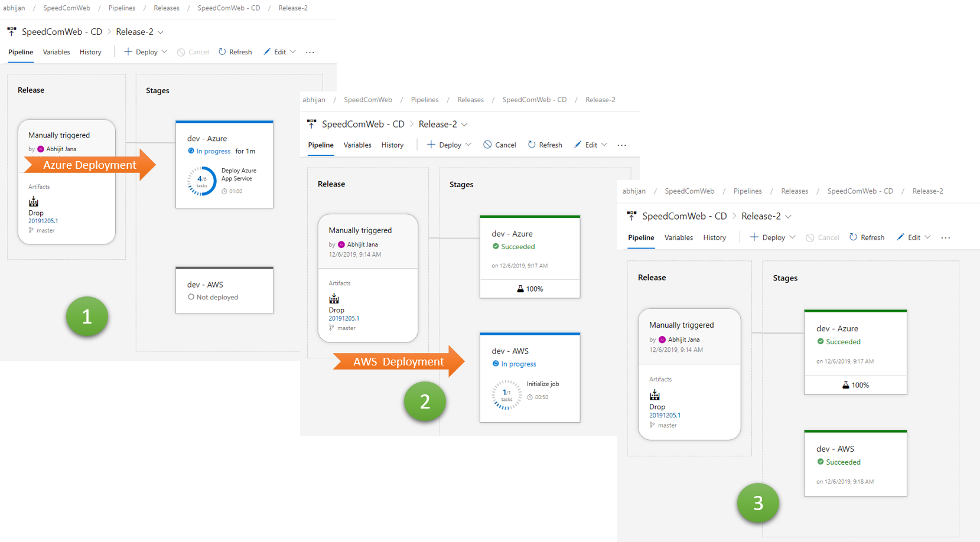Click the Not deployed status circle on dev - AWS
The image size is (980, 542).
(x=191, y=297)
